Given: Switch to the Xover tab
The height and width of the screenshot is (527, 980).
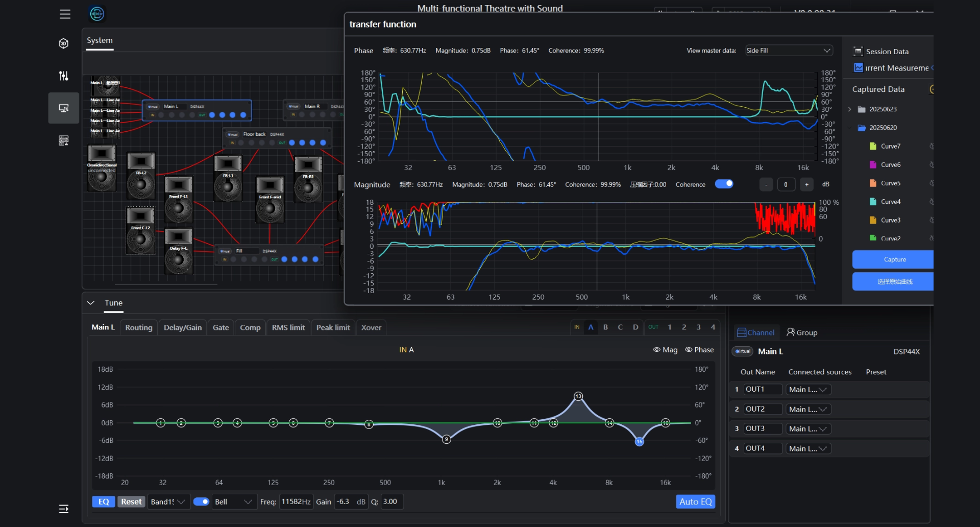Looking at the screenshot, I should click(x=371, y=327).
